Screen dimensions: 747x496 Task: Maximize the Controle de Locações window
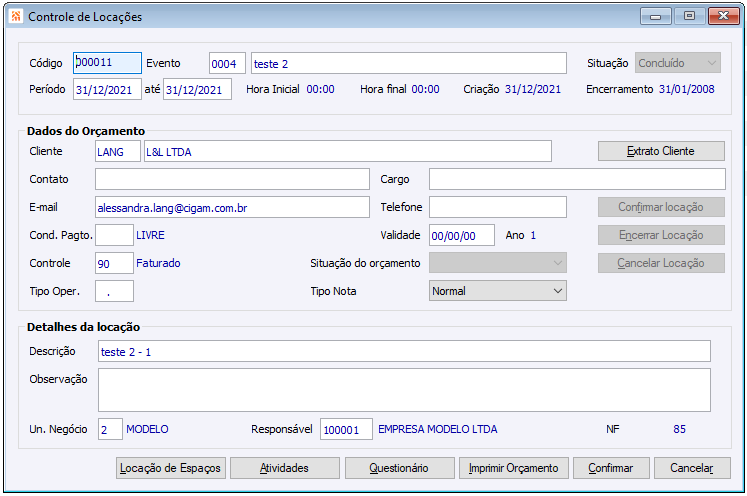689,16
